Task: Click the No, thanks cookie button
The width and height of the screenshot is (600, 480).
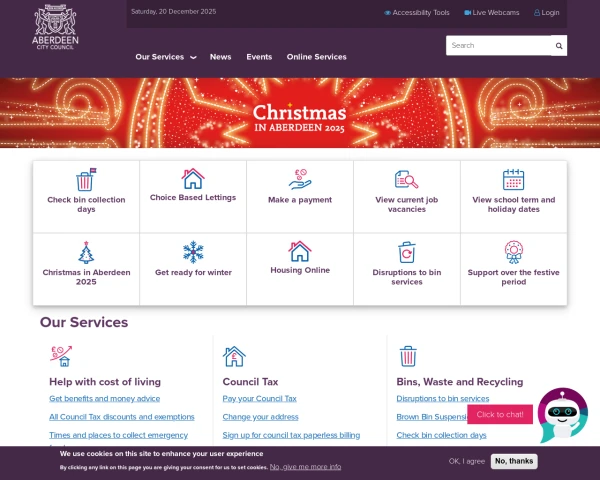Action: pyautogui.click(x=514, y=461)
